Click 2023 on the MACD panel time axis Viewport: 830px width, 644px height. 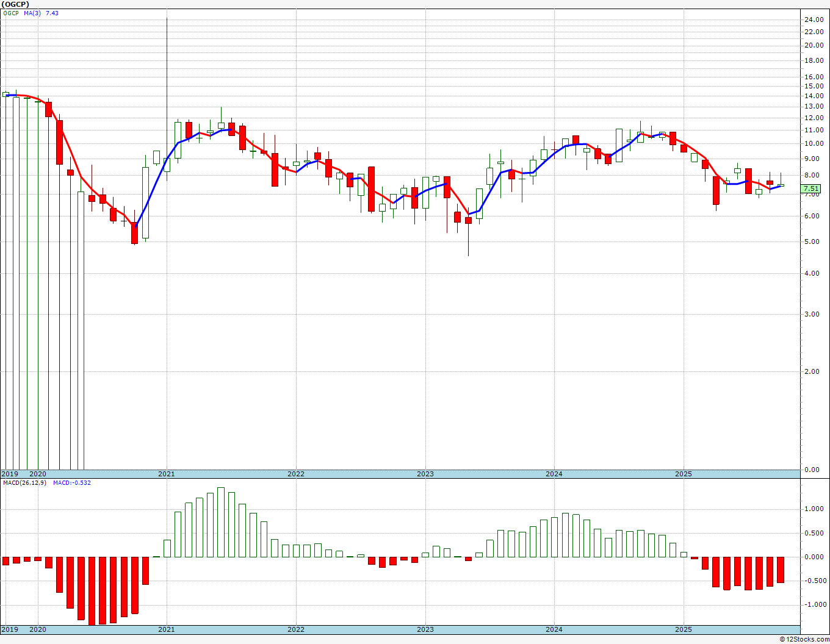[x=425, y=629]
